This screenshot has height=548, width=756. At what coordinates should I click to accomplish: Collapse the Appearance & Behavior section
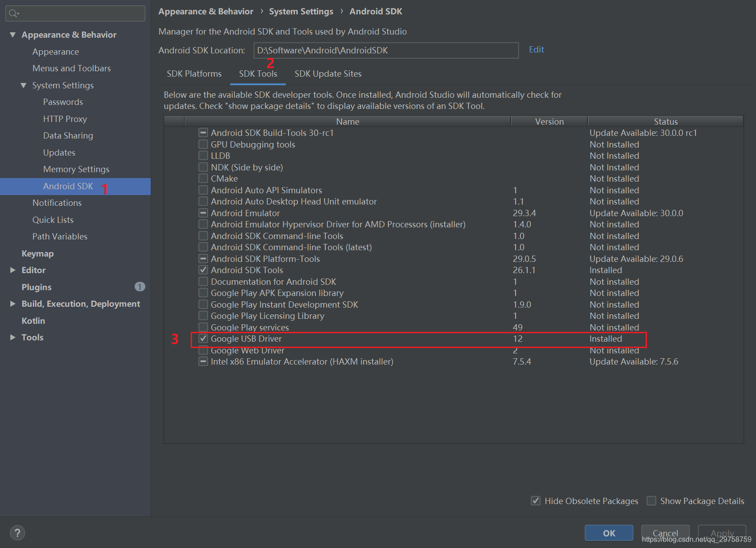tap(13, 35)
